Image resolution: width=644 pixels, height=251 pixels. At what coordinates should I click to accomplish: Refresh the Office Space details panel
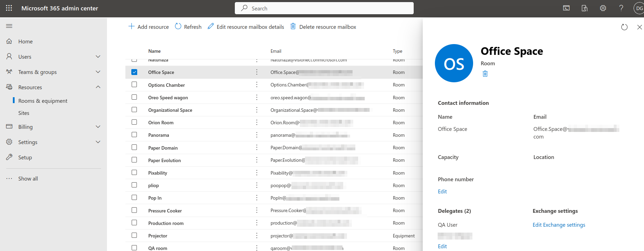(624, 27)
